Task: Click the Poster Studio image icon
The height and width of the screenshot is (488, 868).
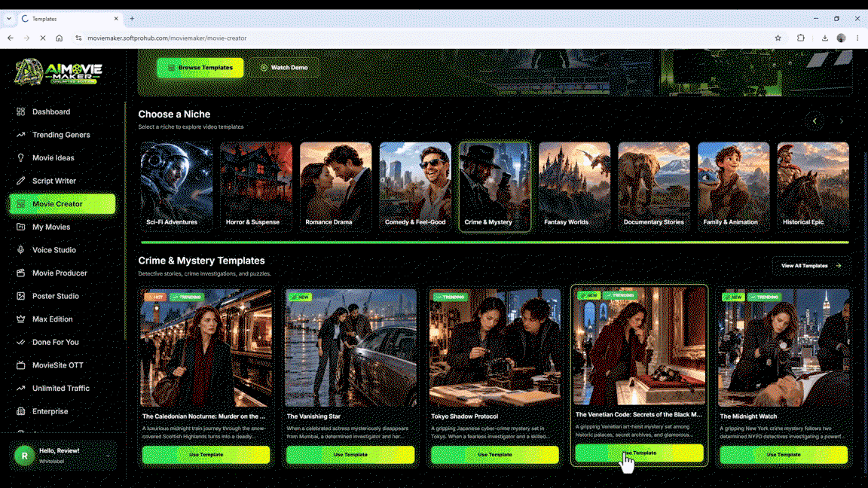Action: coord(20,296)
